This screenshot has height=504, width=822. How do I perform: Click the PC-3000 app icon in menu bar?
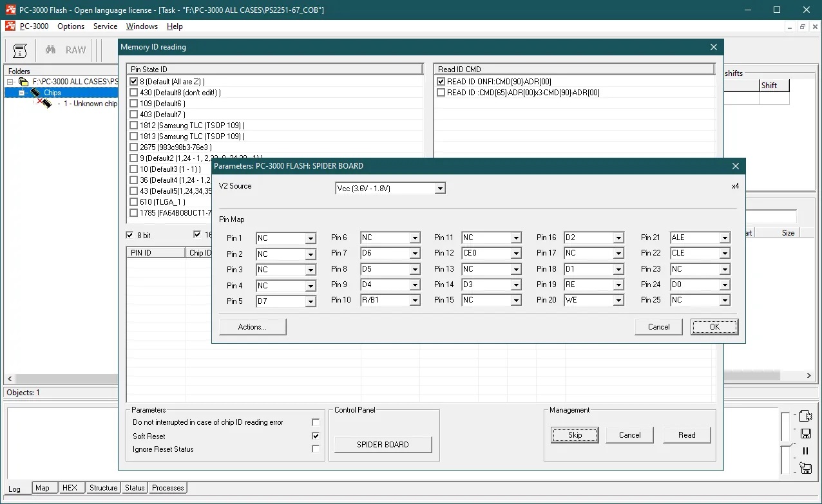click(10, 26)
